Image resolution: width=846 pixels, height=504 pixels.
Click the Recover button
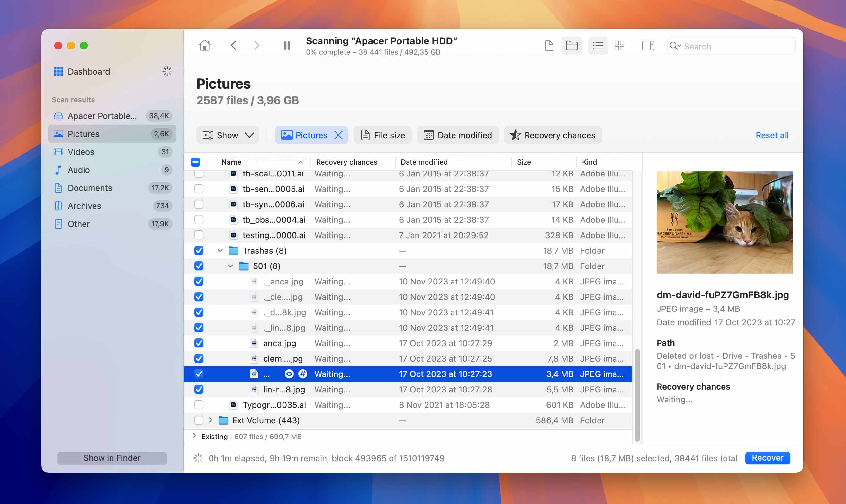pos(768,458)
